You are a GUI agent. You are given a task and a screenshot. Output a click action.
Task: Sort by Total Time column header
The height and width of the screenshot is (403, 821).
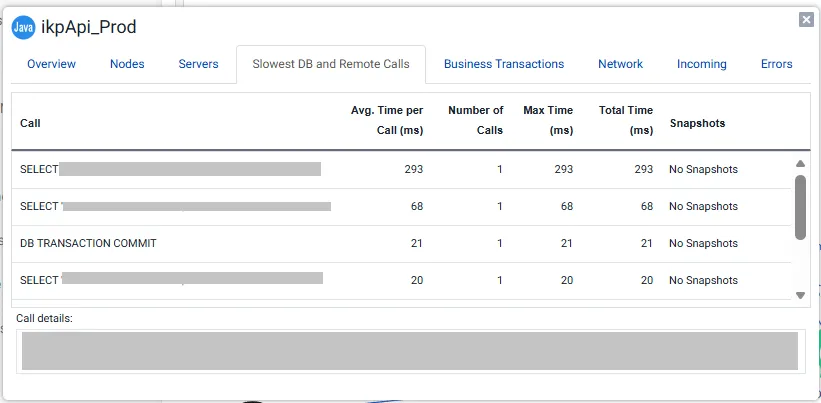tap(626, 121)
